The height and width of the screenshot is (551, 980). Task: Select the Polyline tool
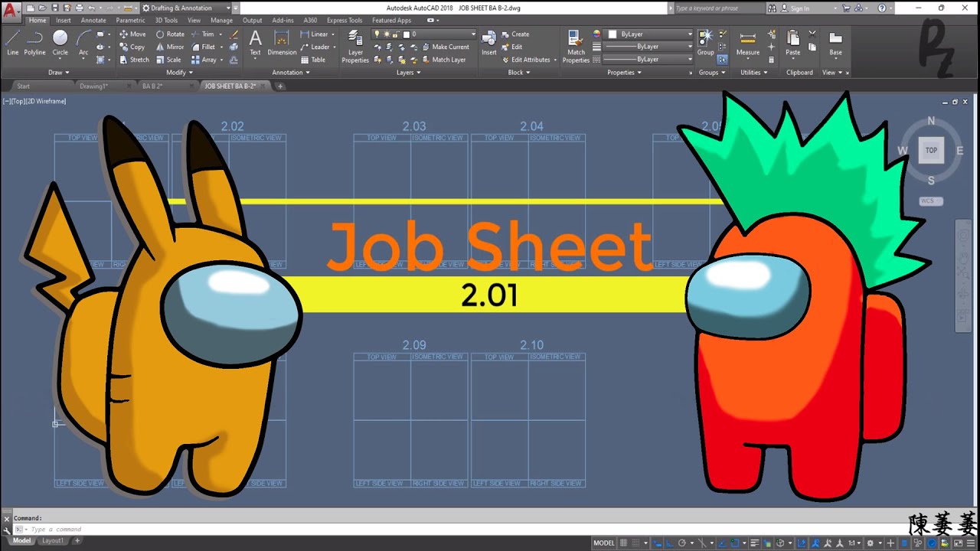click(x=34, y=43)
